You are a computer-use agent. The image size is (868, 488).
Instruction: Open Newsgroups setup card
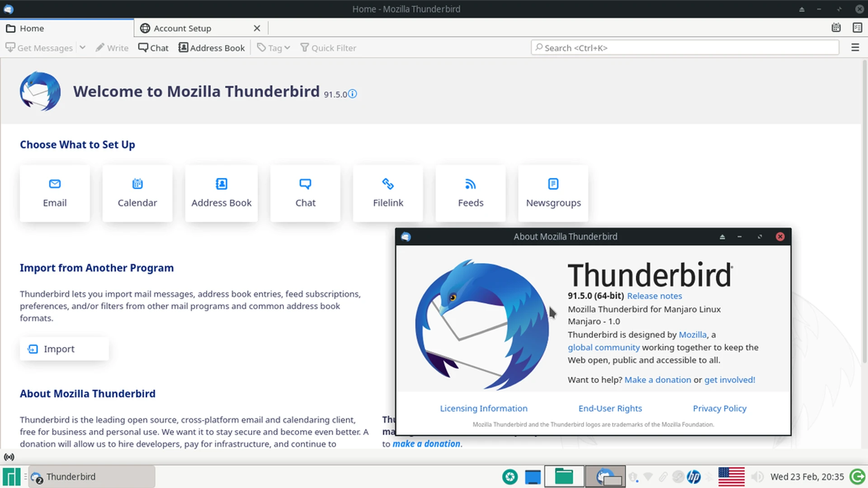tap(553, 193)
